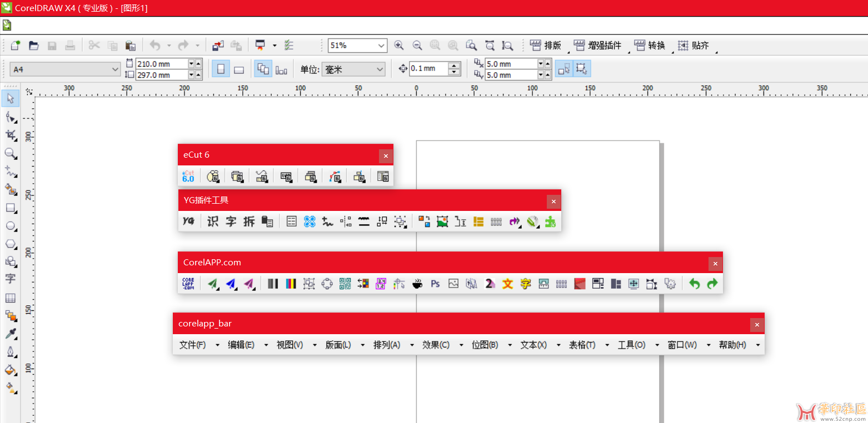Click the CORELAPP.COM logo icon
Viewport: 868px width, 423px height.
[x=188, y=284]
